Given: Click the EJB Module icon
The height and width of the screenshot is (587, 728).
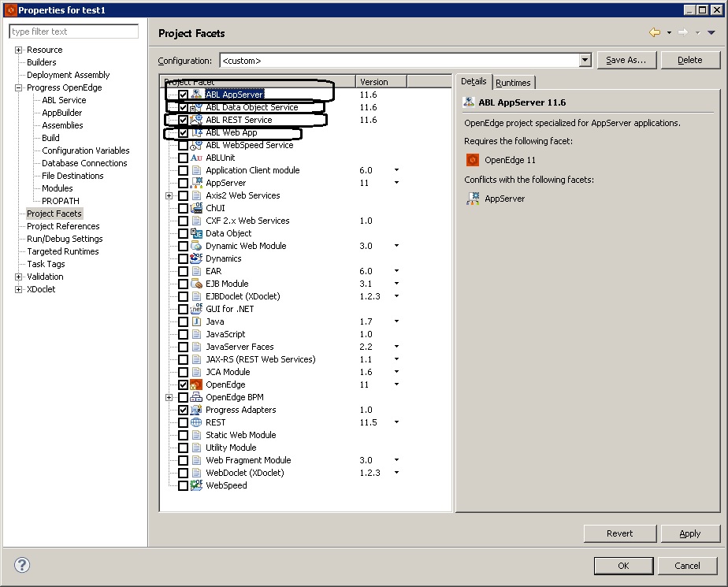Looking at the screenshot, I should 196,284.
